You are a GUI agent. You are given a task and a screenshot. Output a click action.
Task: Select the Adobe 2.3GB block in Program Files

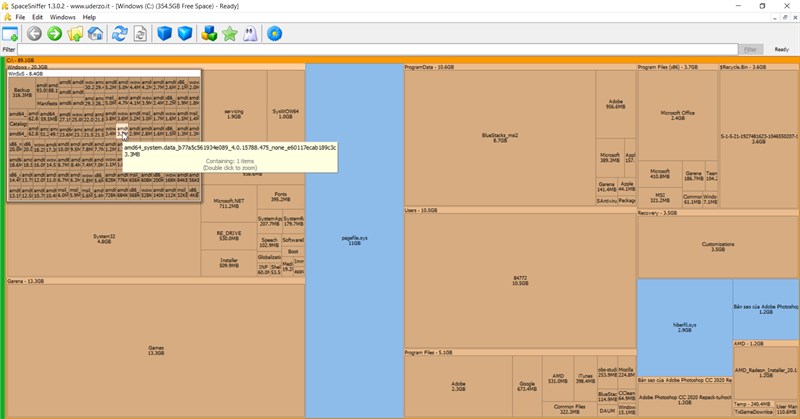tap(458, 386)
